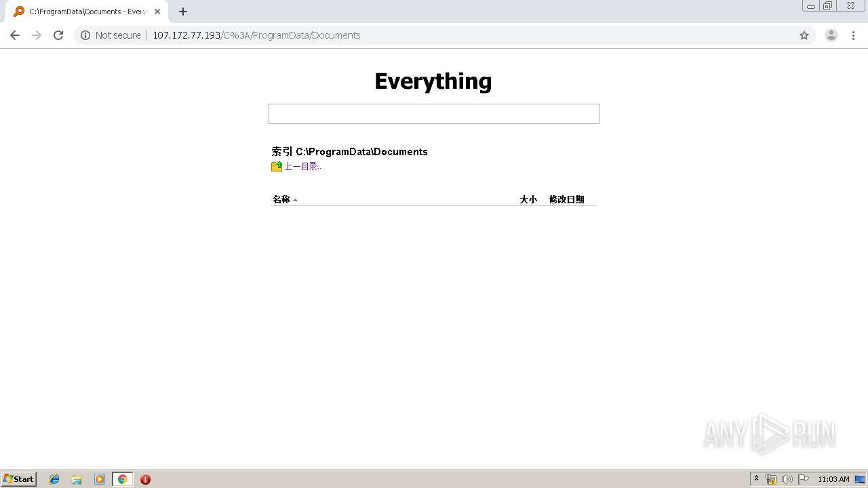Open site info via Not secure icon

pyautogui.click(x=85, y=35)
